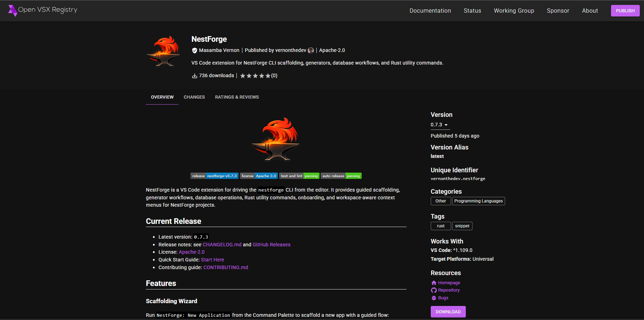
Task: Open the CONTRIBUTING.md link
Action: [x=226, y=268]
